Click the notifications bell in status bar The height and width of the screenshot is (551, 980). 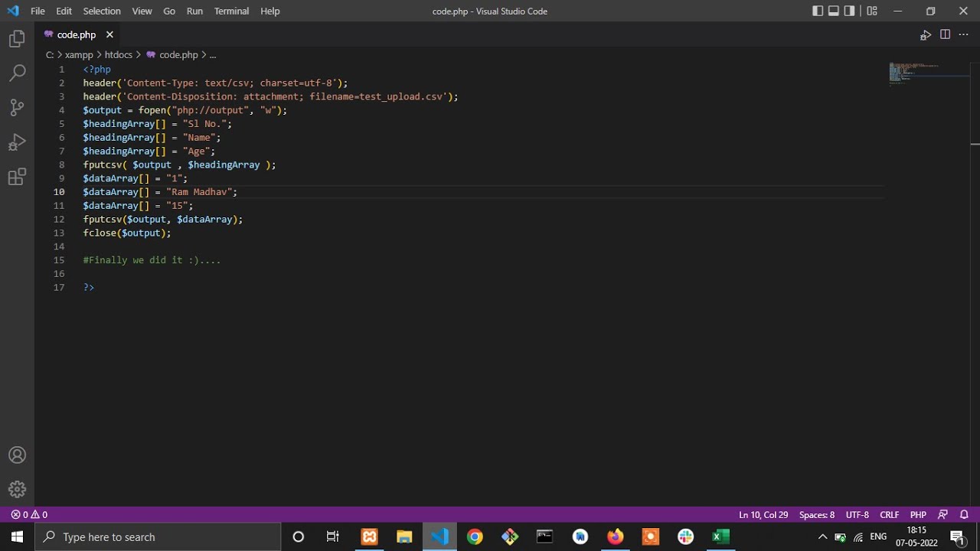point(965,515)
